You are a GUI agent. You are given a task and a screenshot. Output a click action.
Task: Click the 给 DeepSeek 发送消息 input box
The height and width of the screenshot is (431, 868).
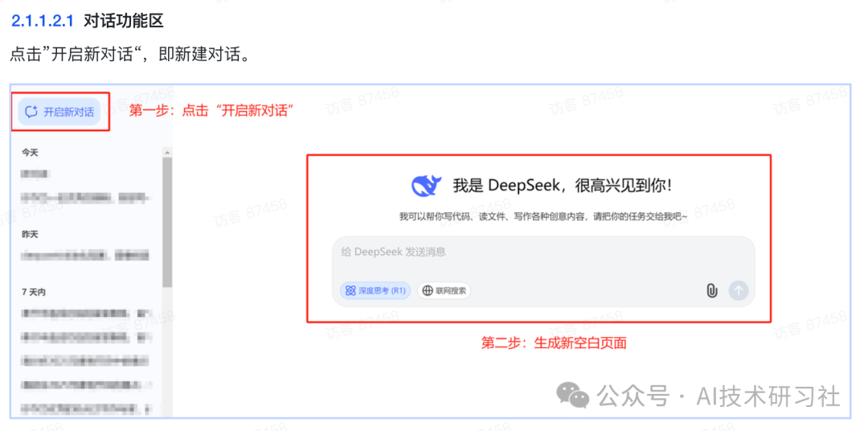[x=543, y=272]
